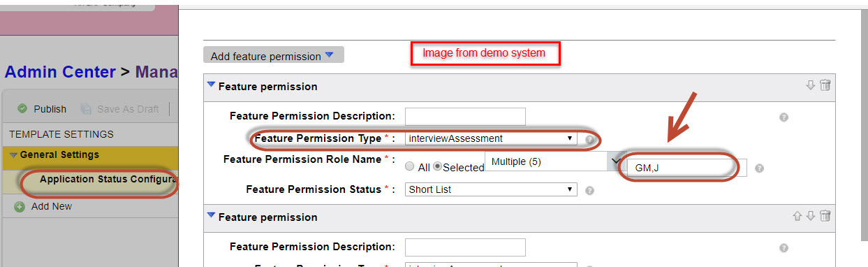The width and height of the screenshot is (868, 267).
Task: Open help for second Feature Permission Description
Action: click(x=784, y=247)
